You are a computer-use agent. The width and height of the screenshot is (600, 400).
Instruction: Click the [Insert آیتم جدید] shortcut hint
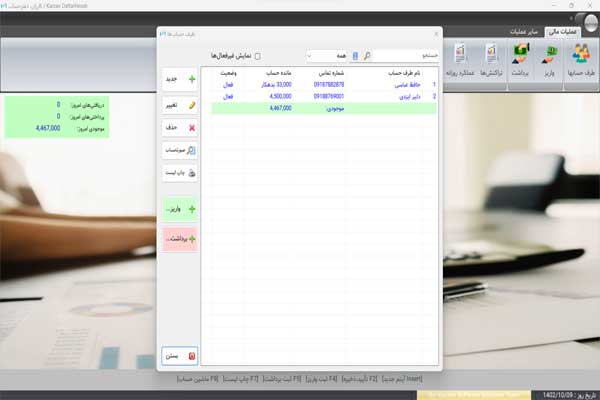pyautogui.click(x=402, y=379)
